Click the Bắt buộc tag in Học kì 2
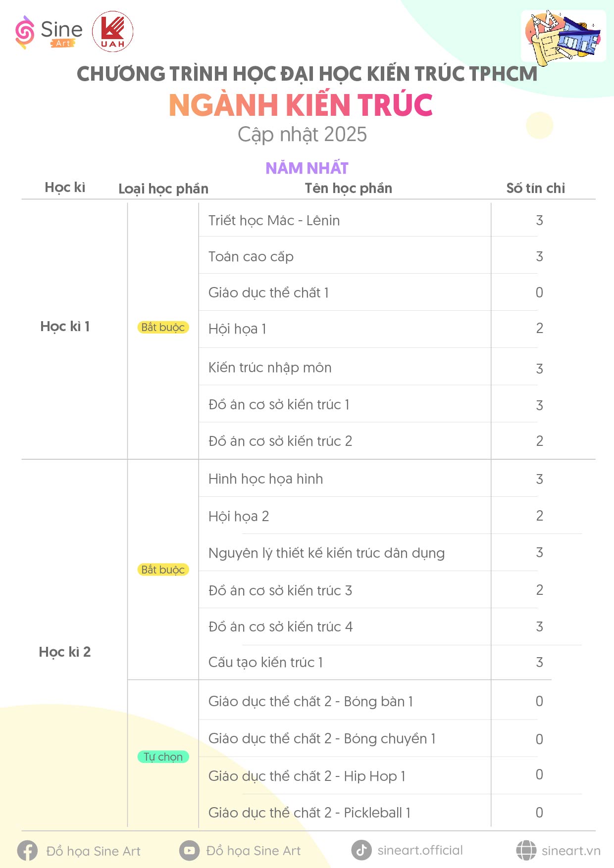This screenshot has width=614, height=868. pos(163,570)
